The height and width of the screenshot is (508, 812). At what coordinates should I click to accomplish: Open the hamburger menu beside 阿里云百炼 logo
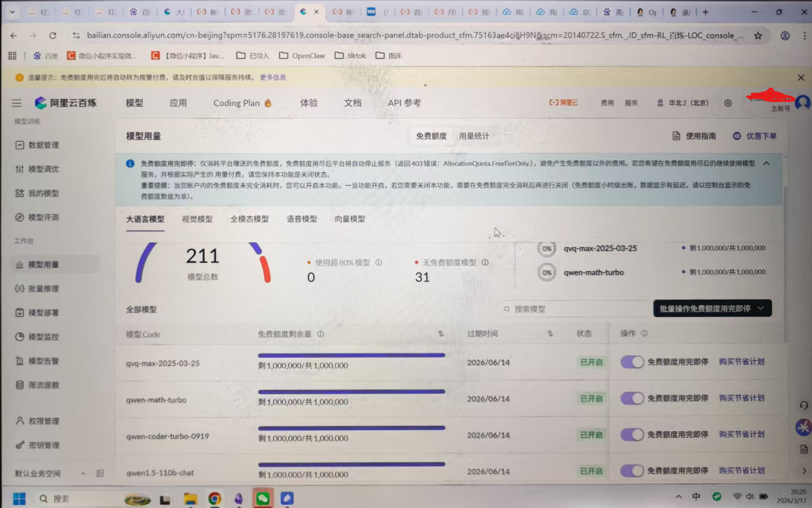point(17,103)
